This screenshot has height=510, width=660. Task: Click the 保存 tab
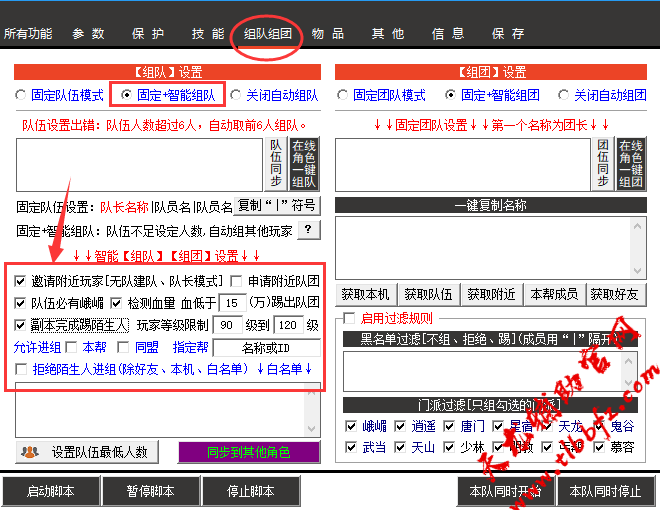point(508,33)
